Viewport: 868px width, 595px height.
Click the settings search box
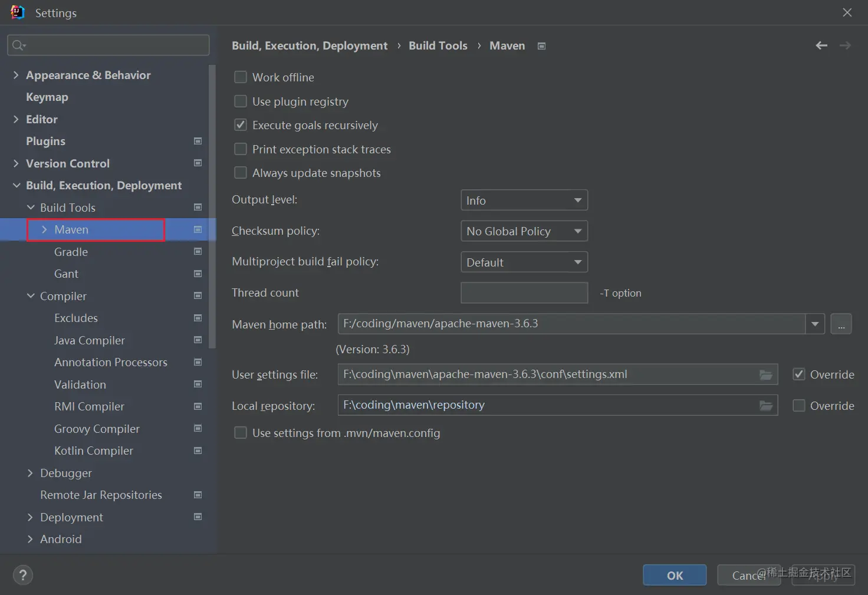[x=108, y=45]
